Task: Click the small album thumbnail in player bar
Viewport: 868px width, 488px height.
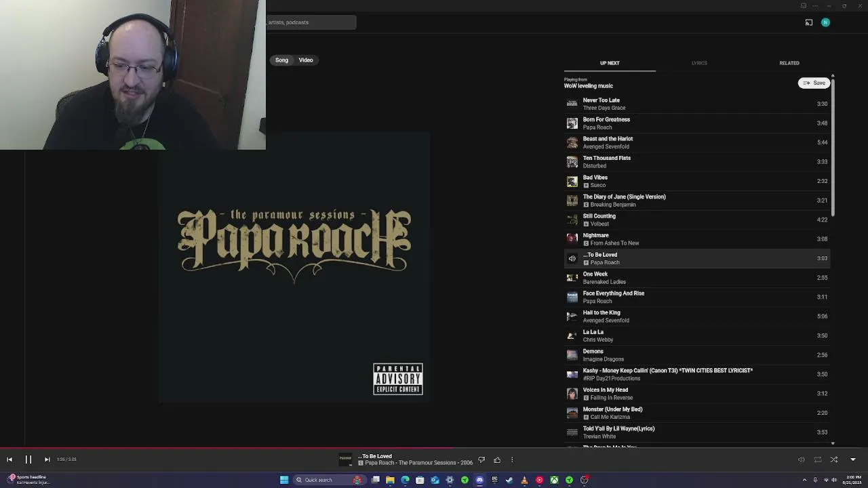Action: tap(346, 460)
